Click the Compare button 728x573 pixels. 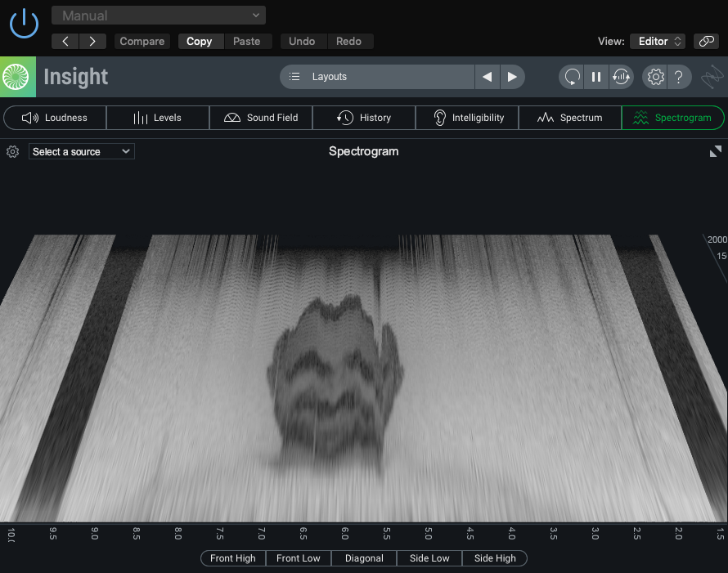142,41
